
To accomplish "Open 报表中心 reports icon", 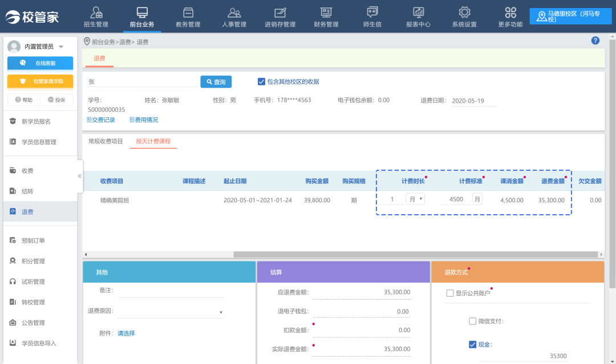I will [x=418, y=13].
